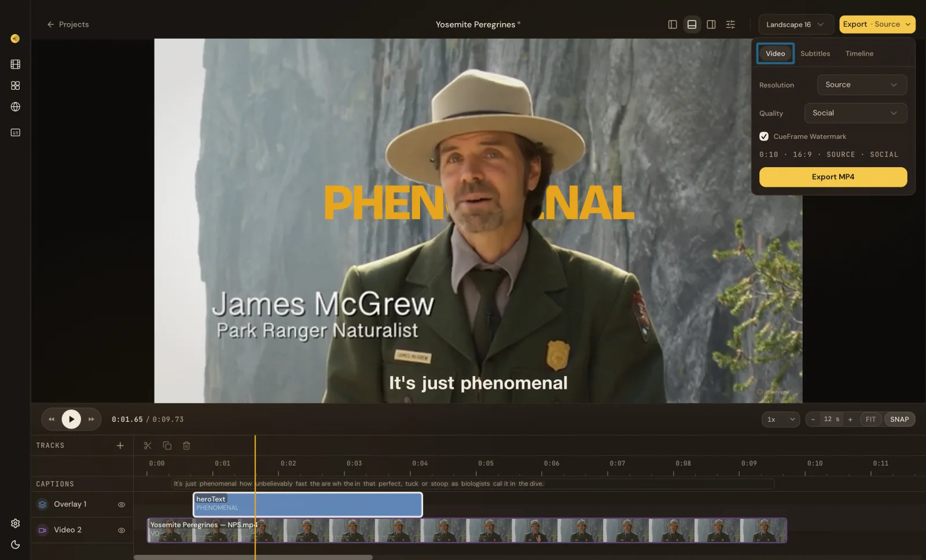The height and width of the screenshot is (560, 926).
Task: Open the 1x playback speed dropdown
Action: click(x=781, y=419)
